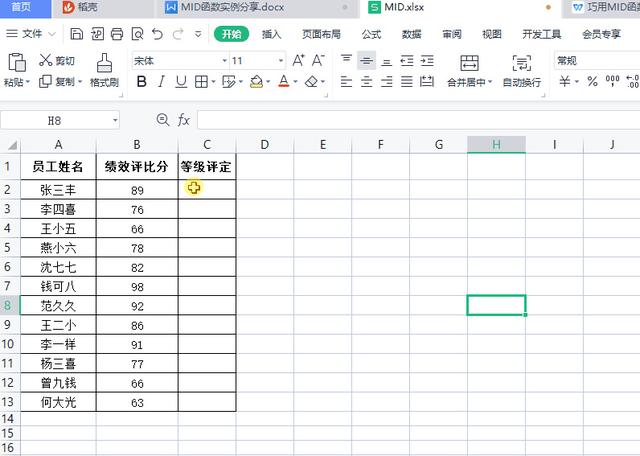Screen dimensions: 640x456
Task: Open the 插入 Insert tab
Action: [271, 34]
